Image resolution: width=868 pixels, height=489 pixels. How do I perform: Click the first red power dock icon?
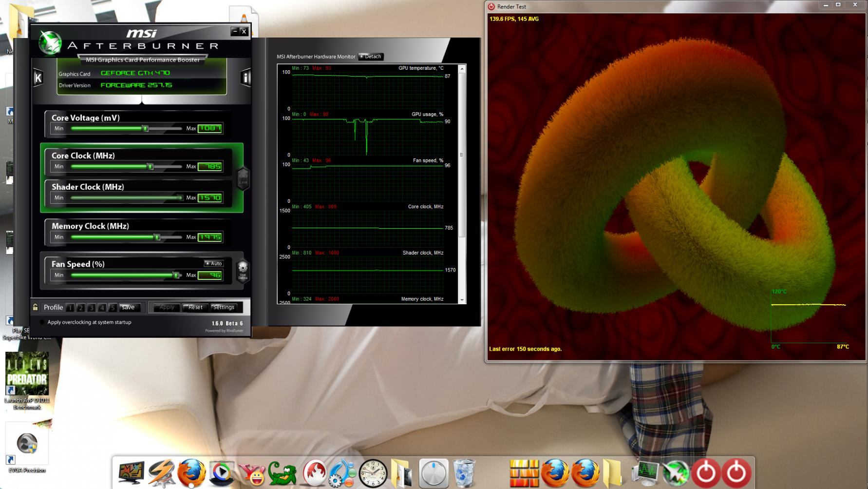click(x=706, y=473)
